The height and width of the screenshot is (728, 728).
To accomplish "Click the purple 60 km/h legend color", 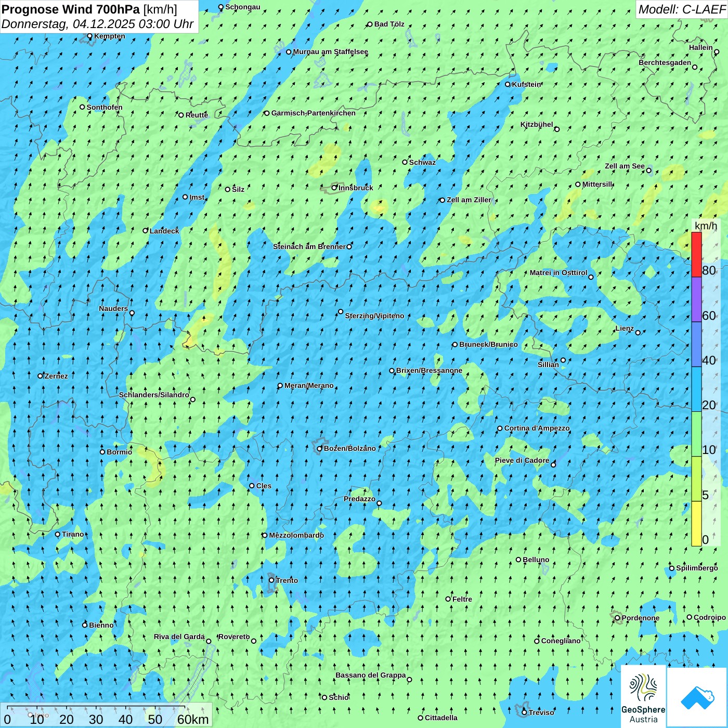I will point(696,300).
